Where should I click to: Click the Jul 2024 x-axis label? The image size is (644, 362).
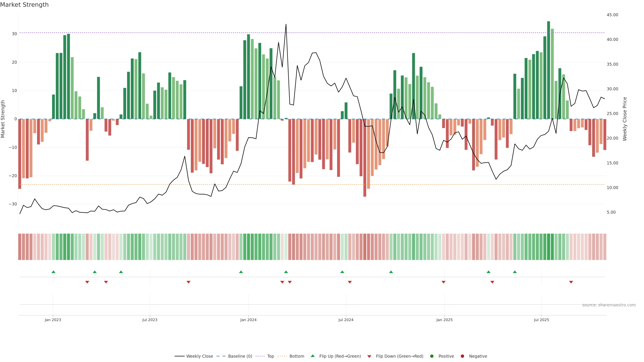pos(346,320)
